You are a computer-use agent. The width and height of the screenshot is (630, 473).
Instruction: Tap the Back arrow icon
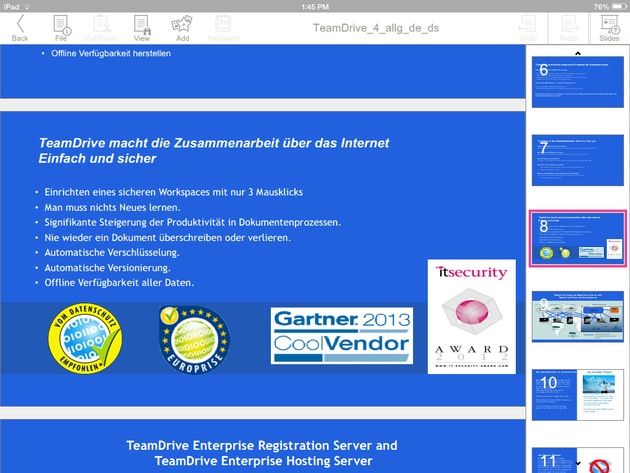(x=20, y=24)
